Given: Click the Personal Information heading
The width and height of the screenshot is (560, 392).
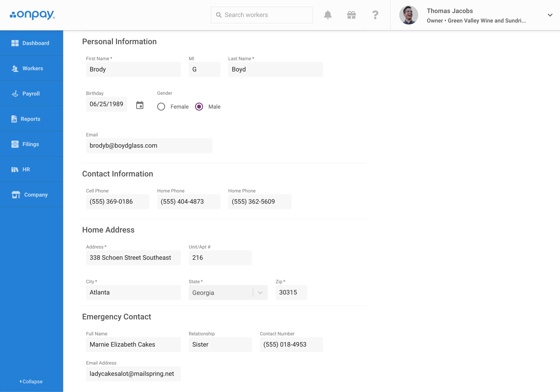Looking at the screenshot, I should pos(119,42).
